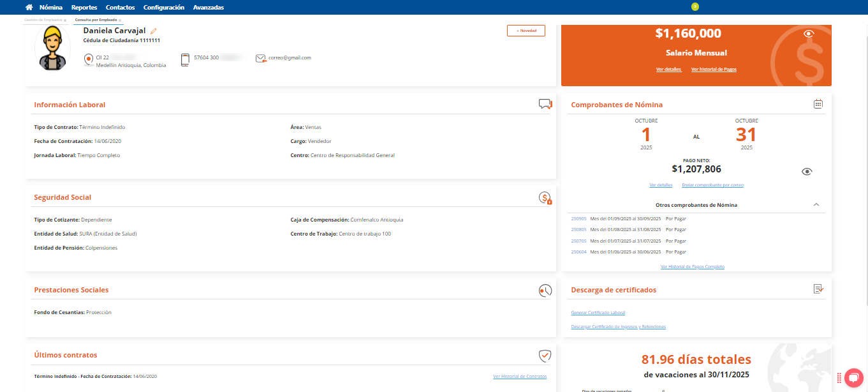Open payroll voucher 250905
Image resolution: width=868 pixels, height=392 pixels.
point(578,219)
